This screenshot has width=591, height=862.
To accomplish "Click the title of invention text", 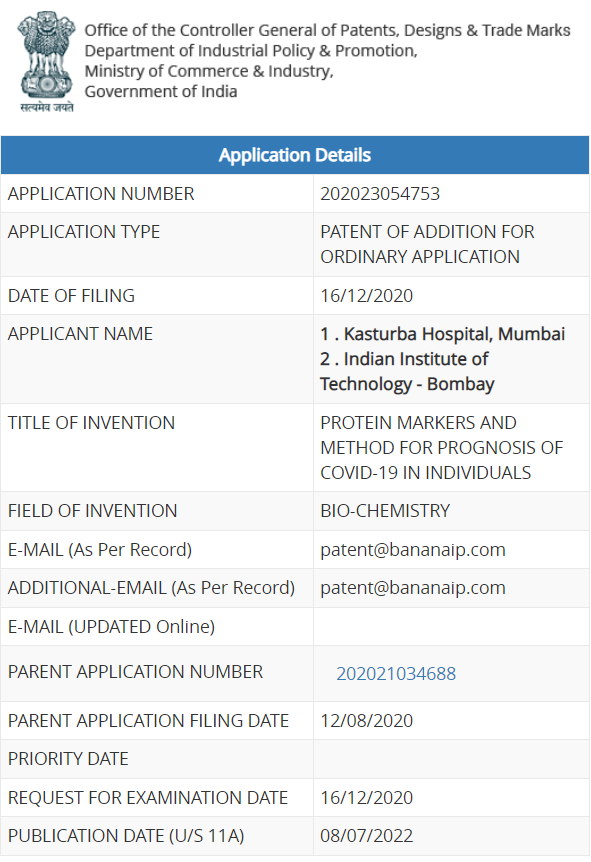I will coord(441,447).
